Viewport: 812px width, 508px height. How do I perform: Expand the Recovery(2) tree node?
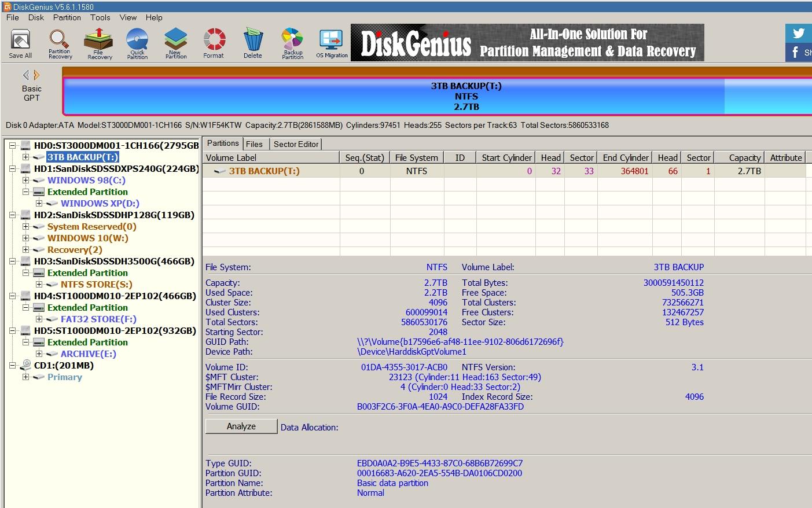click(x=25, y=250)
